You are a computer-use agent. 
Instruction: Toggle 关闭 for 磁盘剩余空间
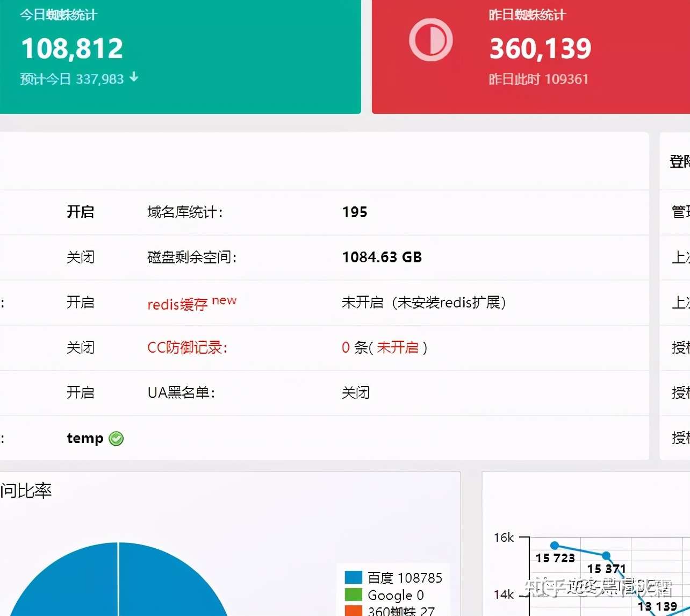pos(80,257)
